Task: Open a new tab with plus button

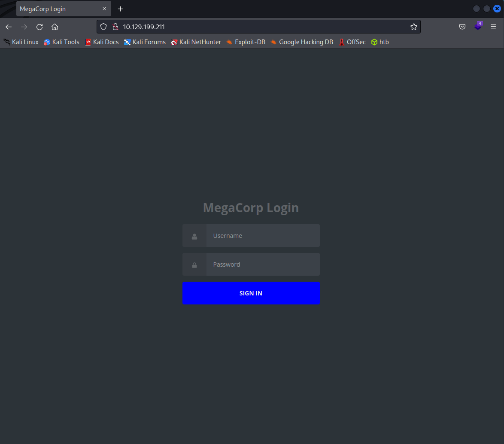Action: (x=121, y=9)
